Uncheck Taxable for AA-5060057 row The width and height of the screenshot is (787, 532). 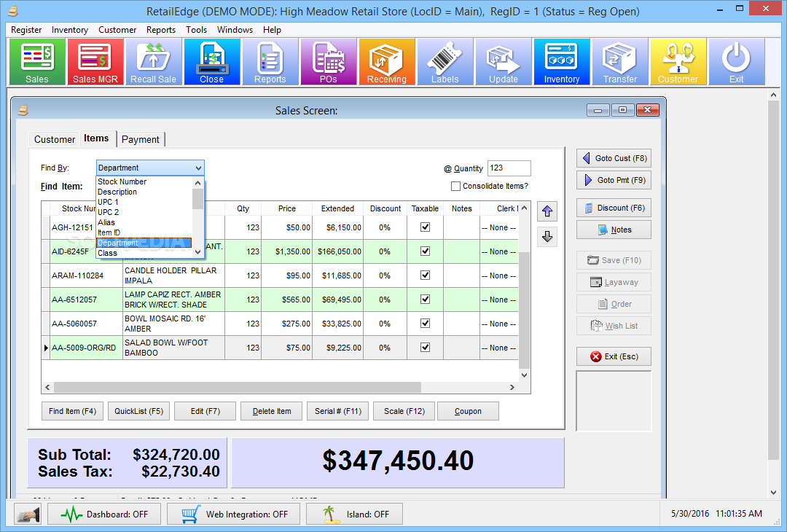pos(425,324)
